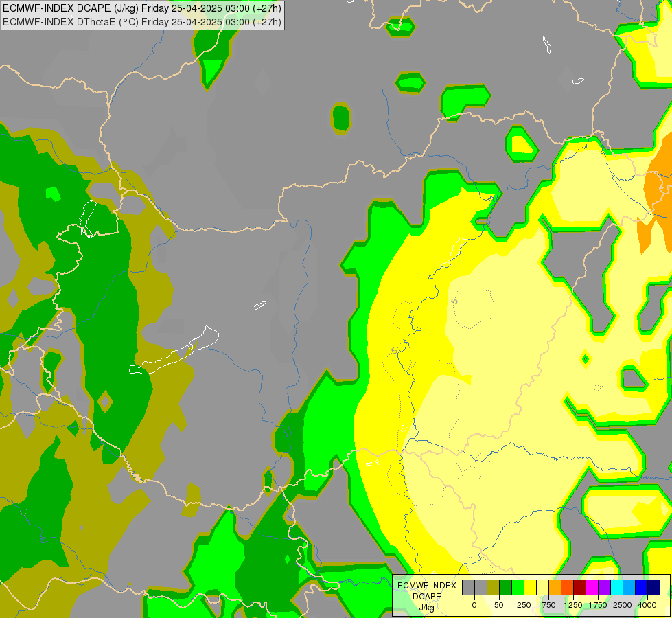Click the legend value 1250
The height and width of the screenshot is (618, 672).
pyautogui.click(x=573, y=605)
